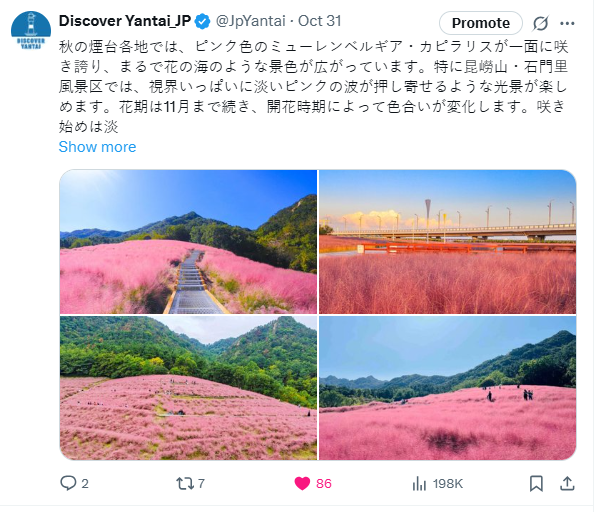This screenshot has width=610, height=512.
Task: Click the blue verified badge icon
Action: click(202, 21)
